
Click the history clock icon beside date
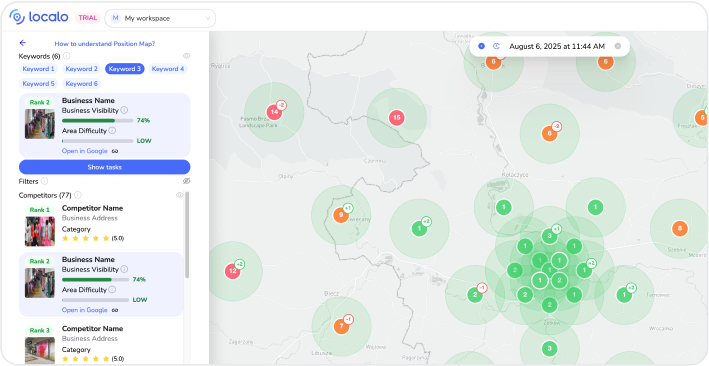click(x=496, y=46)
